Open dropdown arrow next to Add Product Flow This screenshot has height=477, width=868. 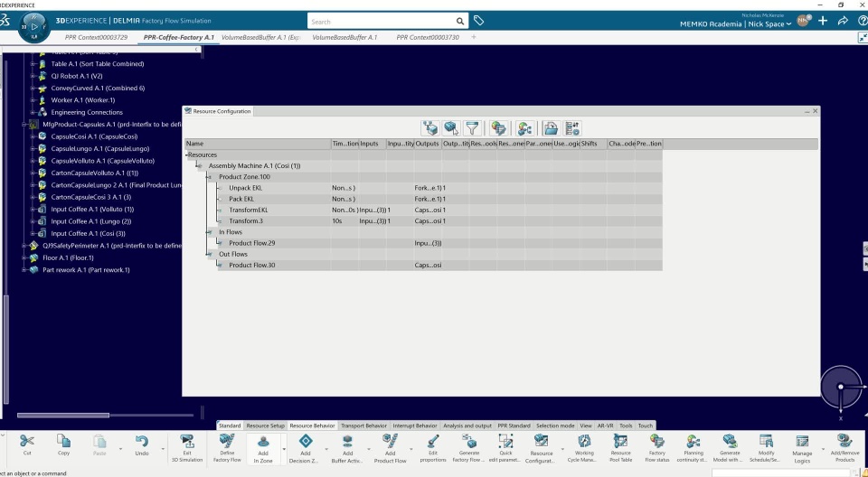[410, 449]
